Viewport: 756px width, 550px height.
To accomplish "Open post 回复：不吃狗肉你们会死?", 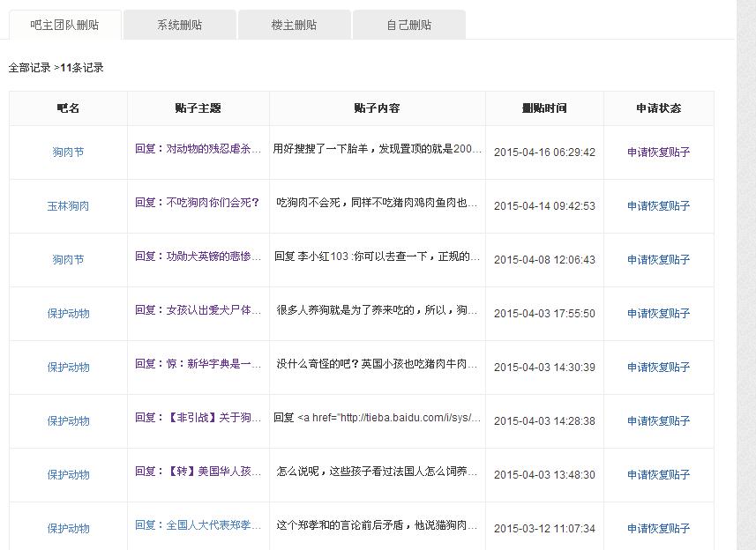I will [198, 203].
